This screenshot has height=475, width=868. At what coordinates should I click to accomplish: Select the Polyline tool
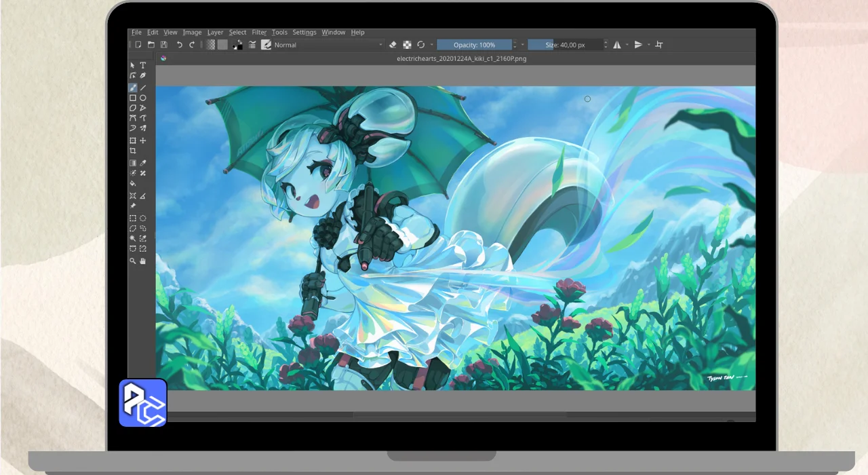(x=143, y=108)
